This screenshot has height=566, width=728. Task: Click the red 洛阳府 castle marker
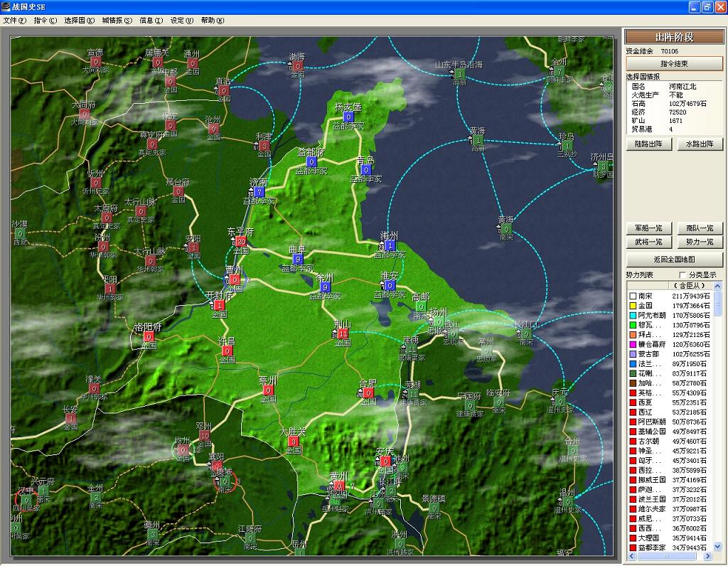tap(148, 337)
